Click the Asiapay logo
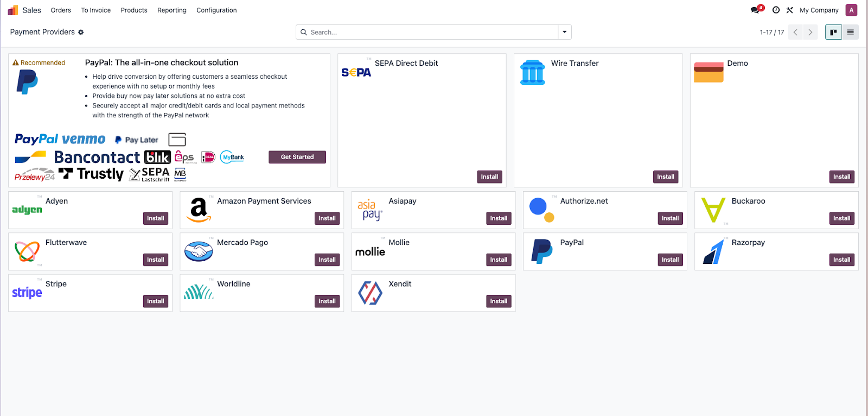This screenshot has height=416, width=868. (370, 210)
